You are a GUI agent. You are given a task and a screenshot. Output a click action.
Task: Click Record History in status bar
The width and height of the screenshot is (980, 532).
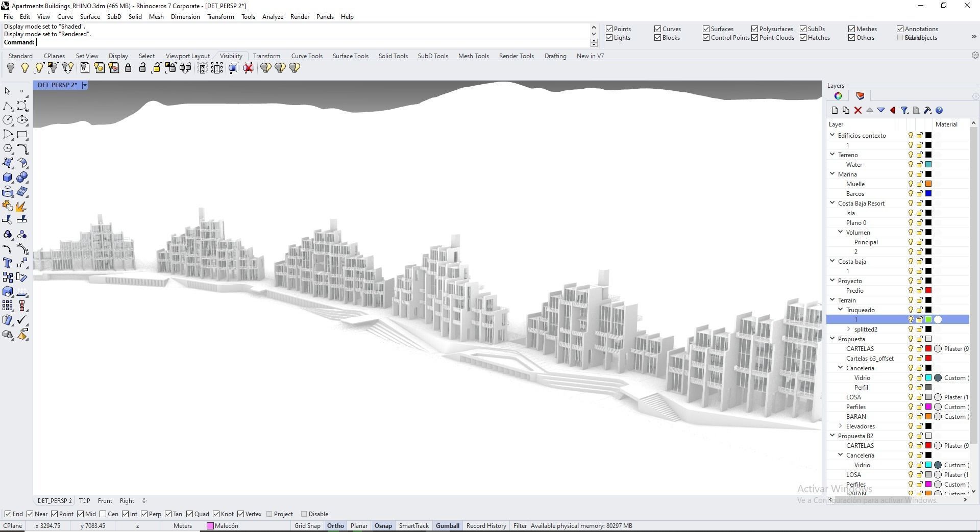click(x=486, y=526)
